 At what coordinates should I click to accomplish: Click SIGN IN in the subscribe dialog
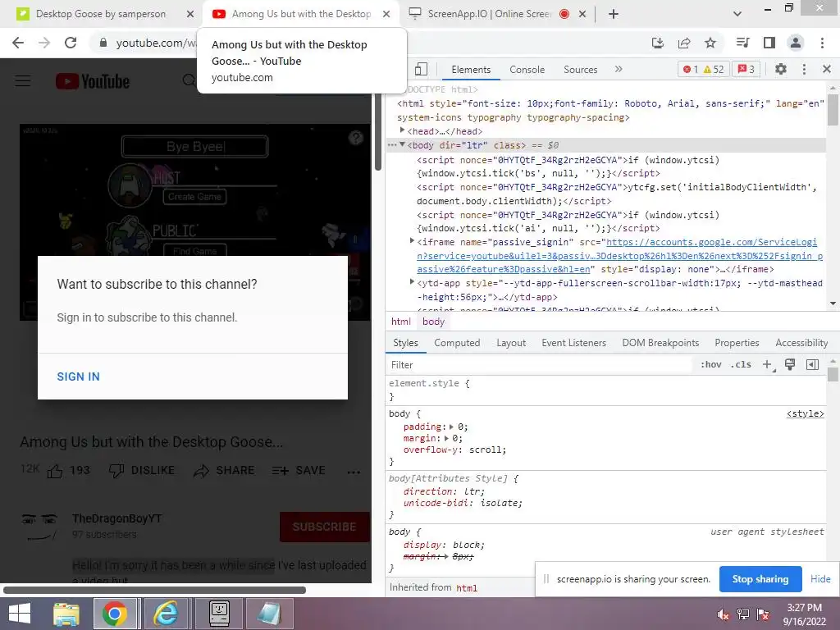click(78, 377)
